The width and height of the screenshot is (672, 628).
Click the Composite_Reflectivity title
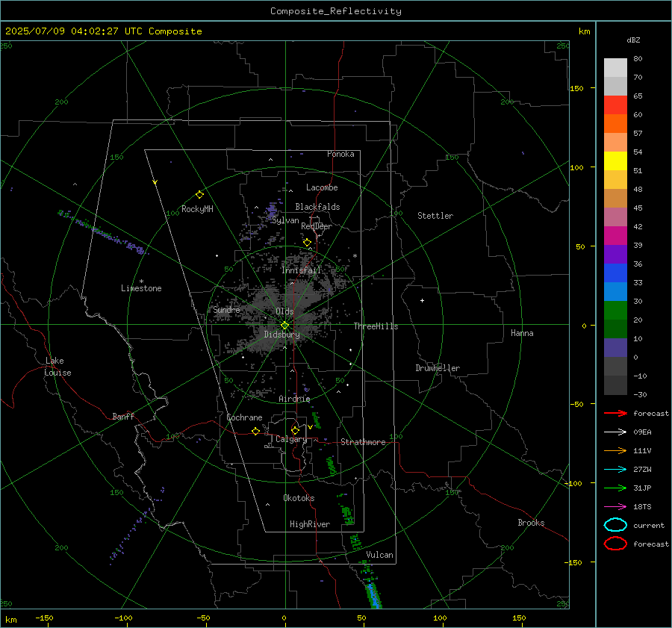[336, 11]
